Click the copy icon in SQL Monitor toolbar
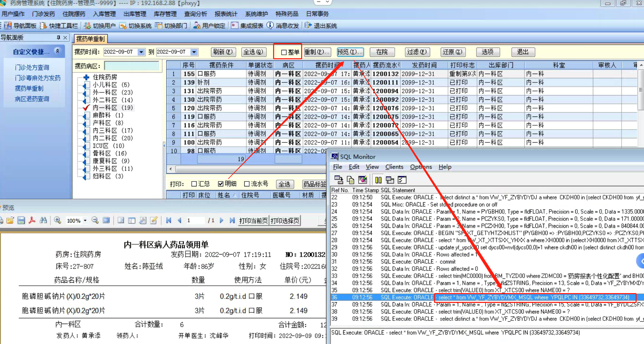 click(350, 180)
